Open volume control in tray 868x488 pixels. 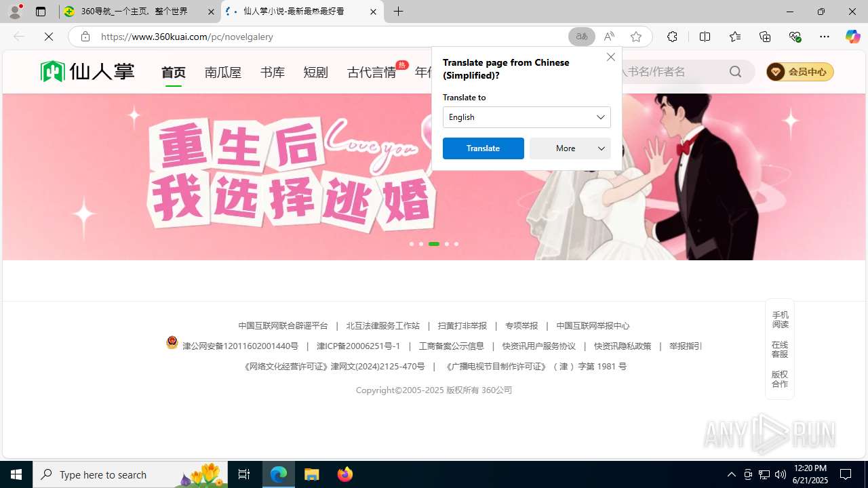[x=781, y=474]
